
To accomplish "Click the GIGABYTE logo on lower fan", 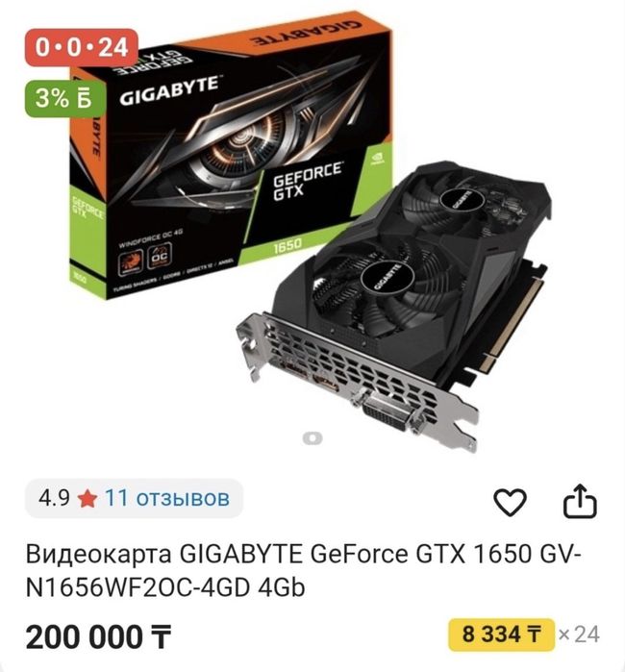I will coord(387,277).
